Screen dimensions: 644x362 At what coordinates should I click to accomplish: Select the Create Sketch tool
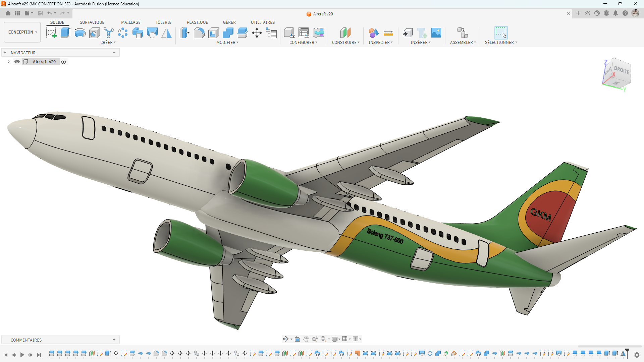point(51,33)
